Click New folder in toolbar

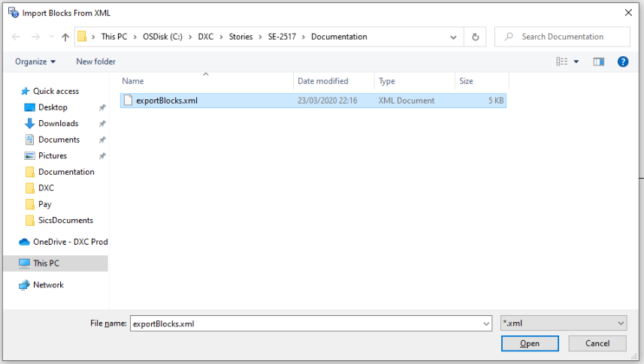95,62
